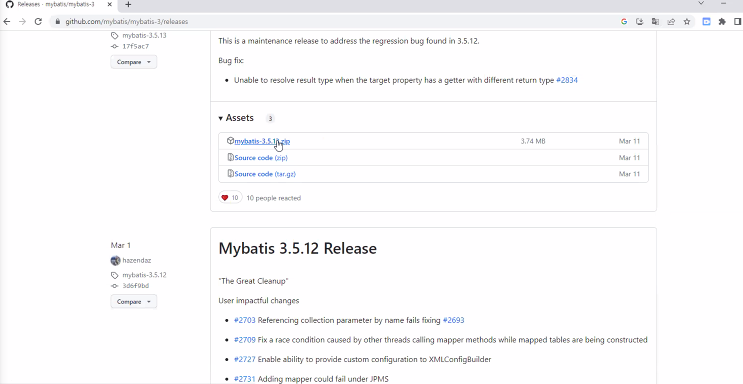
Task: Open commit 3d6f9bd
Action: click(x=136, y=286)
